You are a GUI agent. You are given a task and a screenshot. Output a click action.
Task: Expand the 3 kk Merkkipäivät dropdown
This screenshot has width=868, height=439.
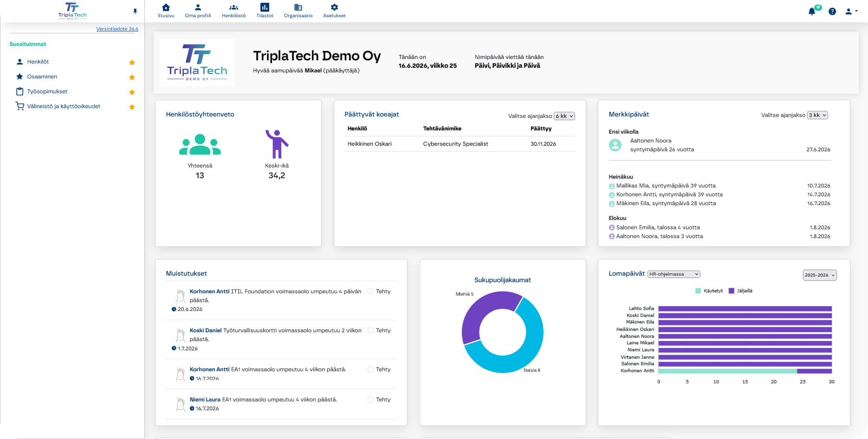(x=817, y=115)
